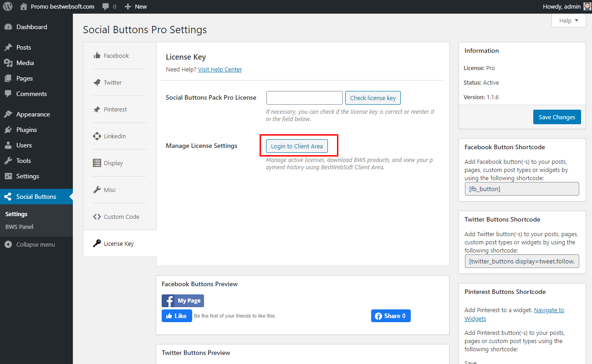The image size is (592, 364).
Task: Click the Comments speech icon in sidebar
Action: point(8,94)
